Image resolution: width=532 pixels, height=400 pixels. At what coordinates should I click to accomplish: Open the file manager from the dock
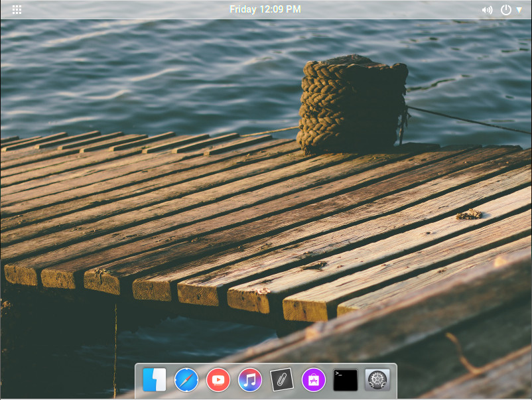tap(154, 380)
